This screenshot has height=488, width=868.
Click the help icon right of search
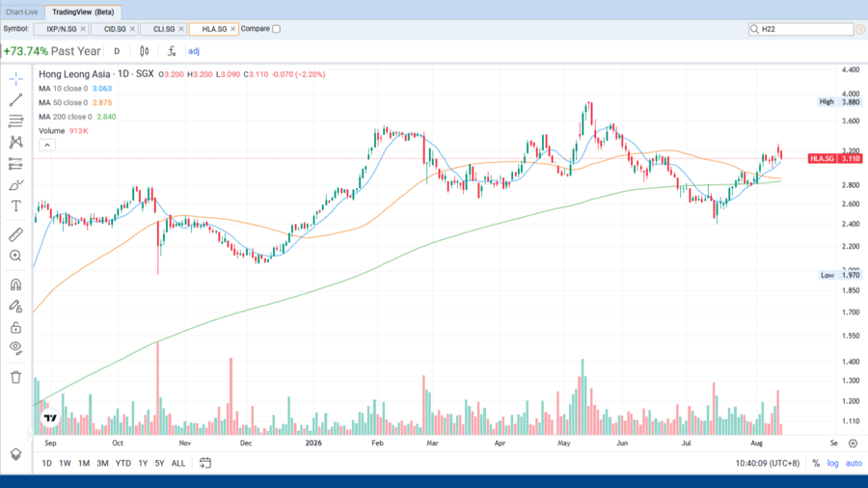point(861,29)
